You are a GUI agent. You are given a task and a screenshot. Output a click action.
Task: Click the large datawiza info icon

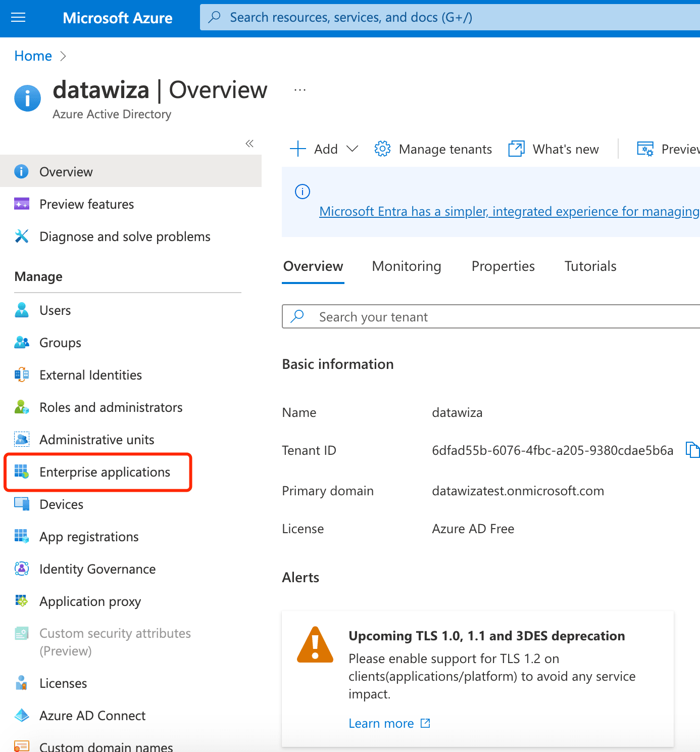27,98
